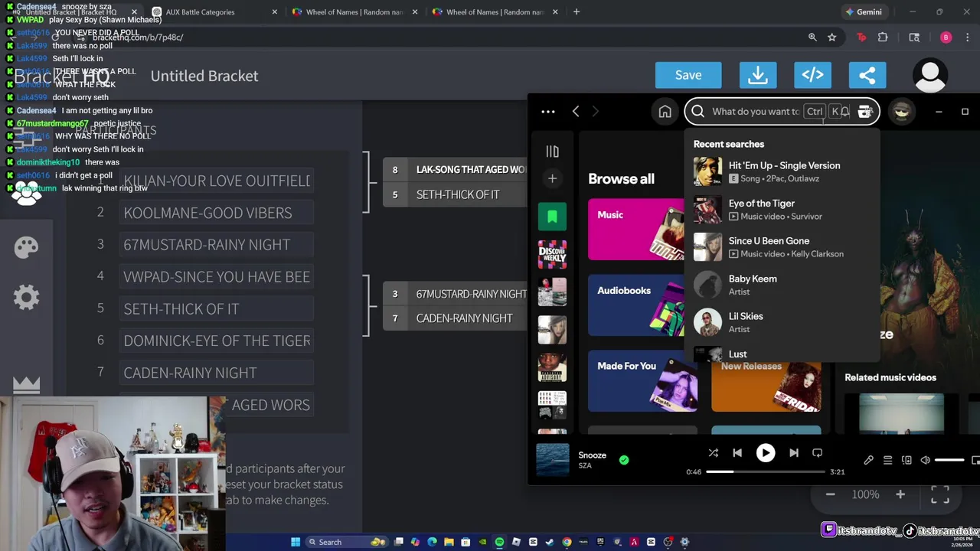This screenshot has width=980, height=551.
Task: Click the fullscreen bracket icon
Action: click(x=940, y=495)
